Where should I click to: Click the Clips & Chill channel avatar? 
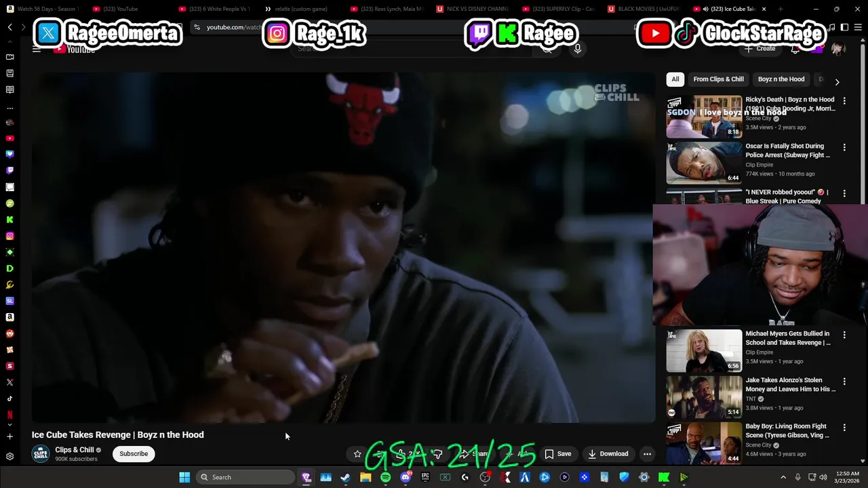click(41, 453)
